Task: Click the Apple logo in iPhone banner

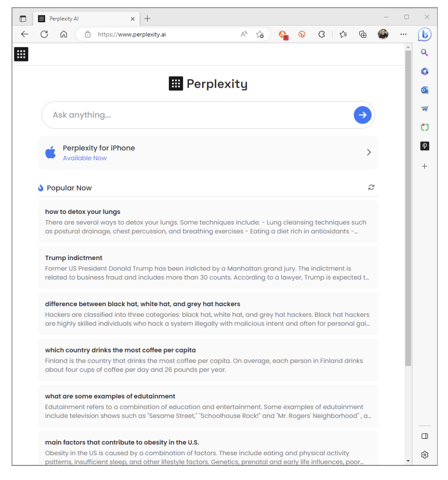Action: [51, 152]
